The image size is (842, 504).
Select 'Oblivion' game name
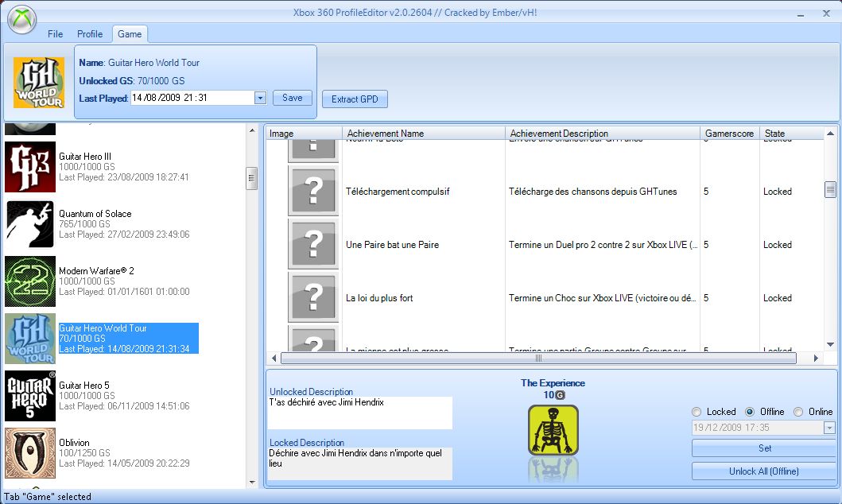click(x=74, y=443)
